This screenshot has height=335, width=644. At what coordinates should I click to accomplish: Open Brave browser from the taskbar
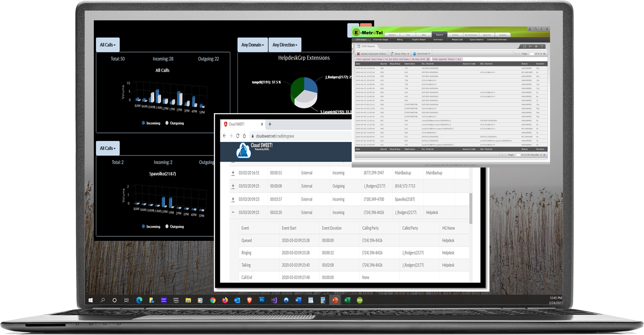[x=249, y=300]
